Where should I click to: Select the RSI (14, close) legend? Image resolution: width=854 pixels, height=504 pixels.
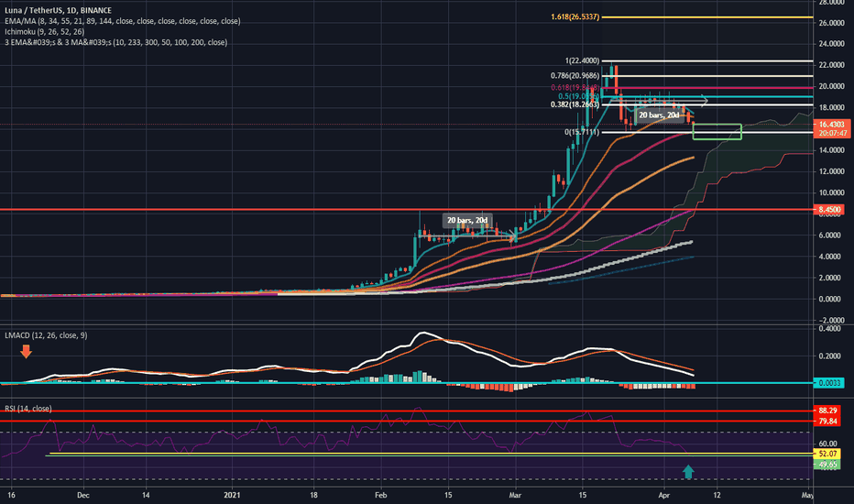pos(28,409)
